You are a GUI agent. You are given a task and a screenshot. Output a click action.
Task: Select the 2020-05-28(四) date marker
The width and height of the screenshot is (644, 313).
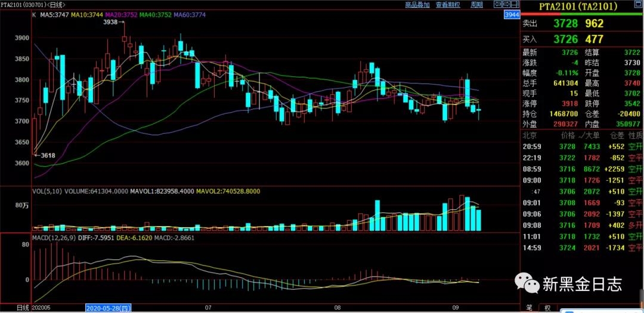point(107,308)
